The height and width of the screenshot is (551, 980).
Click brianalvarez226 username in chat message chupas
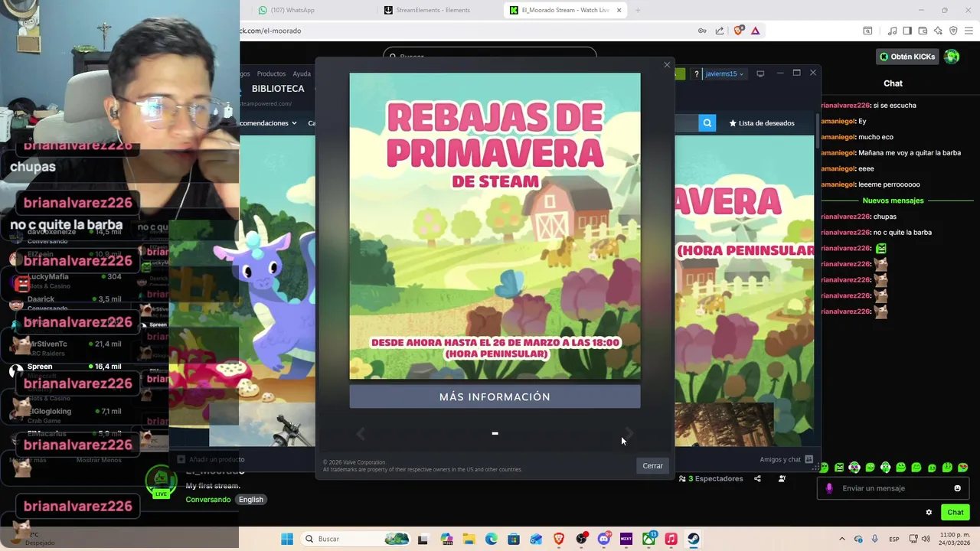pos(845,217)
